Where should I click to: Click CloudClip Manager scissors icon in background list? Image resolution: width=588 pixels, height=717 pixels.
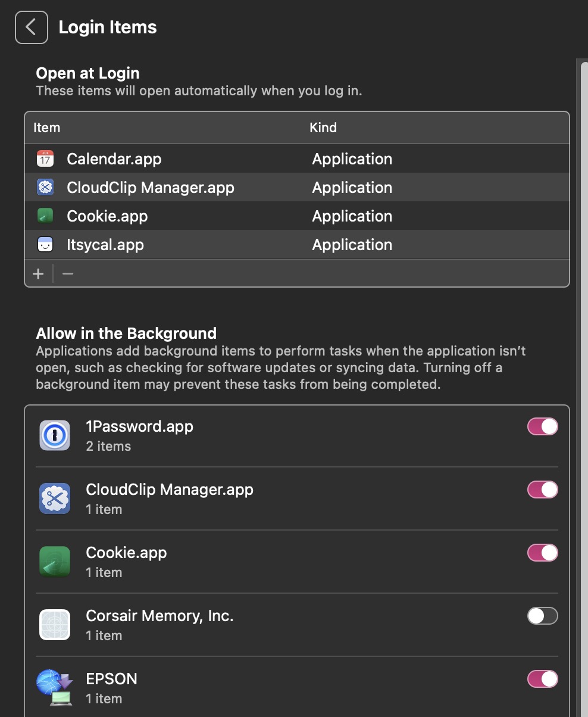point(55,498)
